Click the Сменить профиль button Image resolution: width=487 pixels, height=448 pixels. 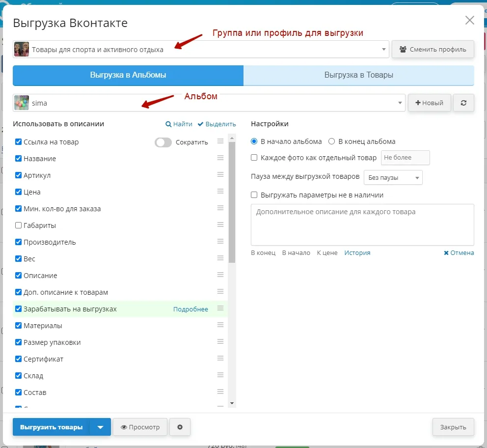(x=433, y=49)
